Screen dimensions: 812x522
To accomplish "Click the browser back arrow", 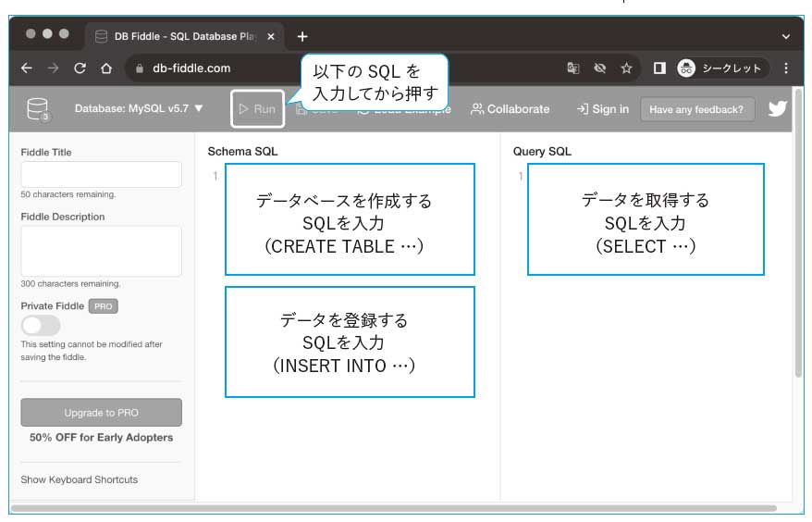I will pyautogui.click(x=27, y=68).
